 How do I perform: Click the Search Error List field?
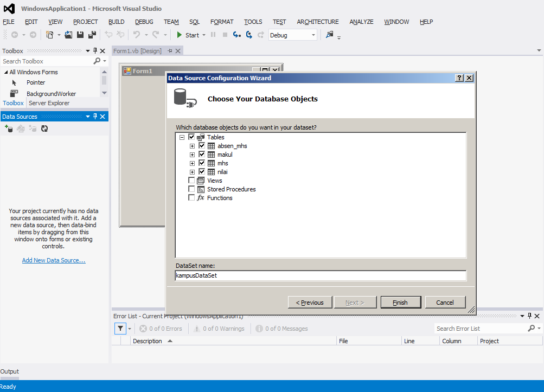click(x=481, y=329)
